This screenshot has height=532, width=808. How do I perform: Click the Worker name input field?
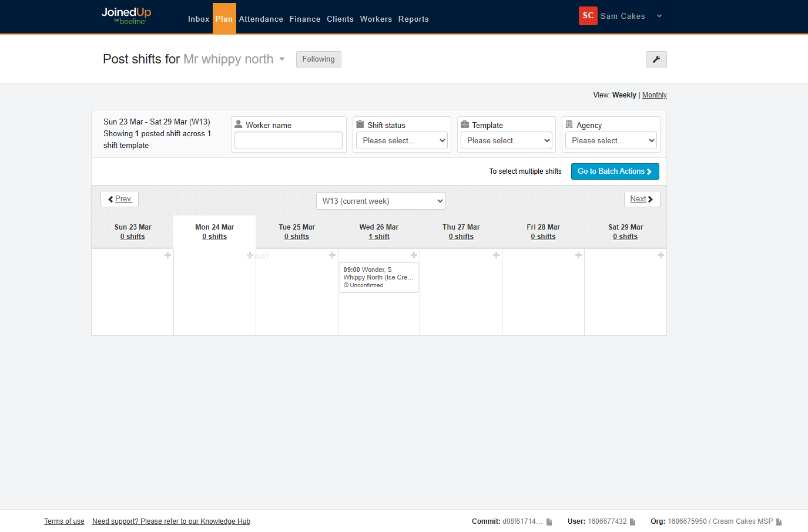pyautogui.click(x=289, y=141)
